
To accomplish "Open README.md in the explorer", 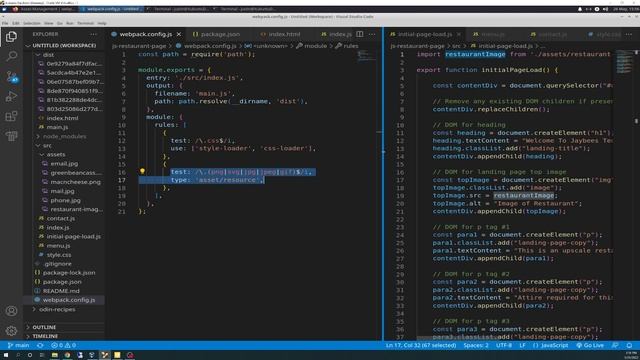I will pos(61,291).
